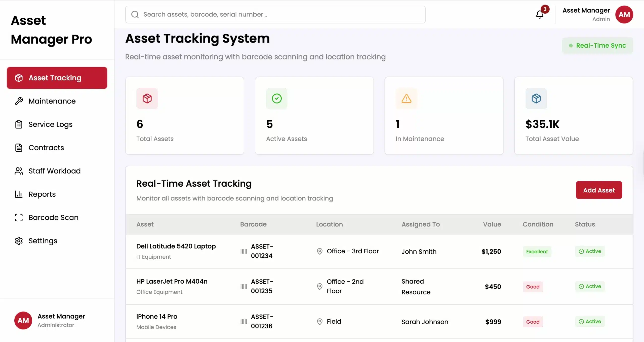
Task: Navigate to Staff Workload
Action: (x=54, y=171)
